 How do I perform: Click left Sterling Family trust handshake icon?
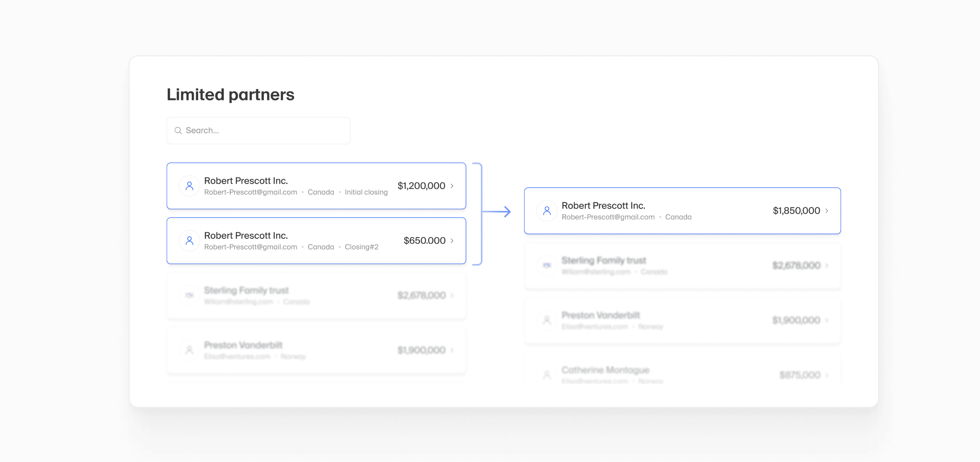point(189,295)
